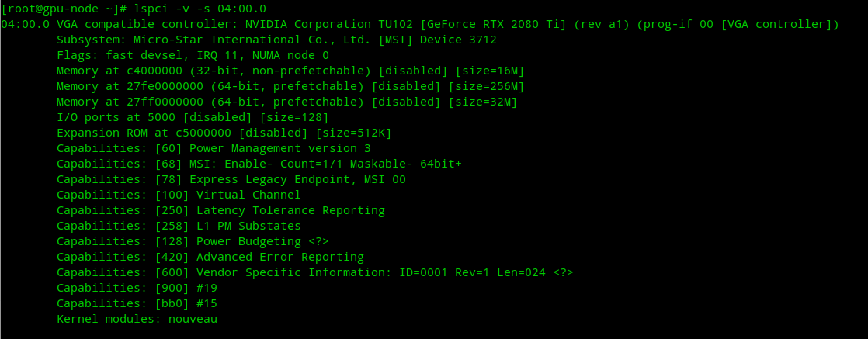Click the Expansion ROM at c5000000 line
Viewport: 868px width, 339px height.
coord(224,133)
